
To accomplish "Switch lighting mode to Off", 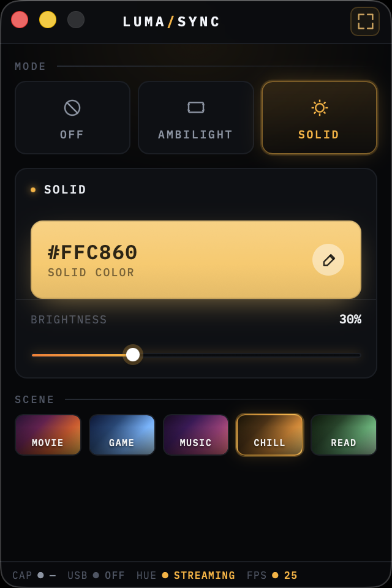I will coord(72,118).
